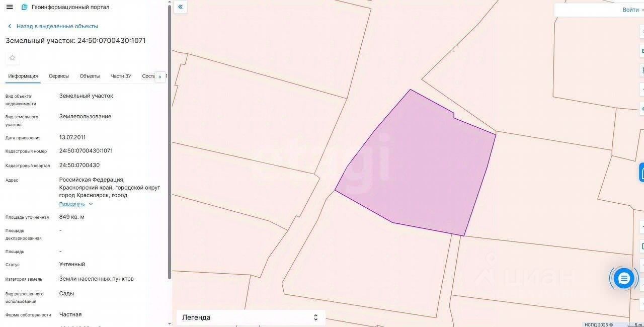Expand the Легенда panel
Screen dimensions: 644x327
pyautogui.click(x=251, y=317)
